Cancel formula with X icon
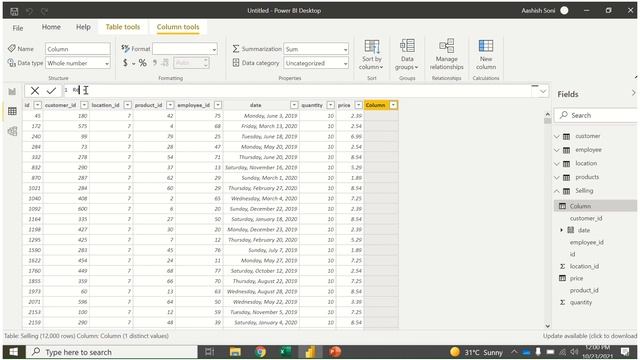640x360 pixels. coord(35,91)
